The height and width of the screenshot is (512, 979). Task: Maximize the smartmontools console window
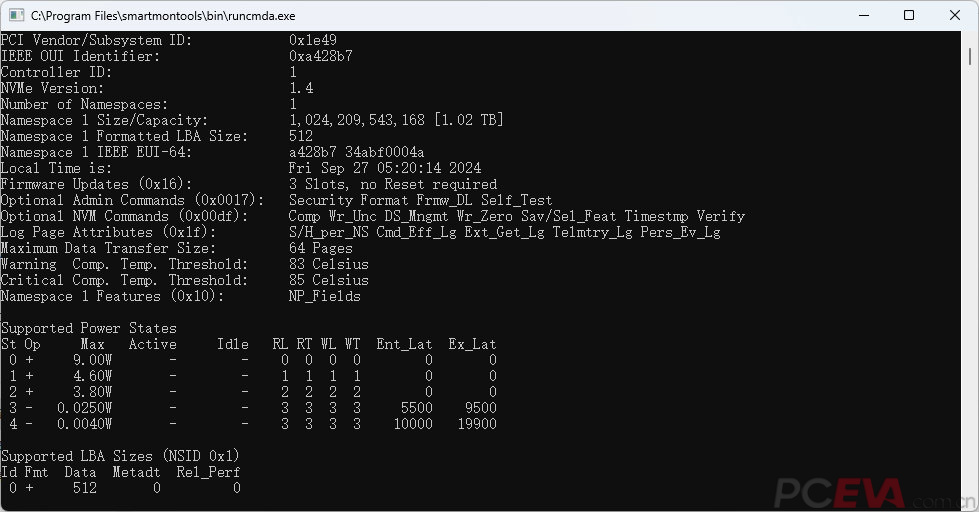tap(909, 15)
